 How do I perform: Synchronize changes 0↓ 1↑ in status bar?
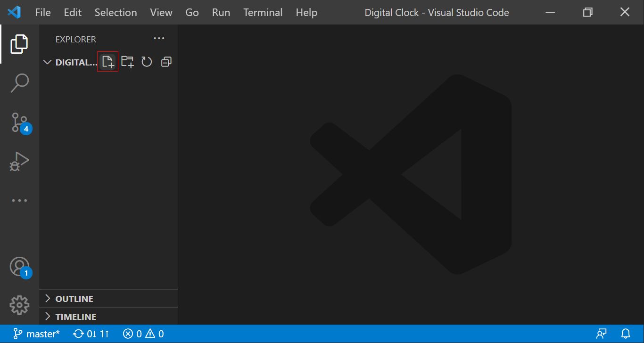point(91,334)
